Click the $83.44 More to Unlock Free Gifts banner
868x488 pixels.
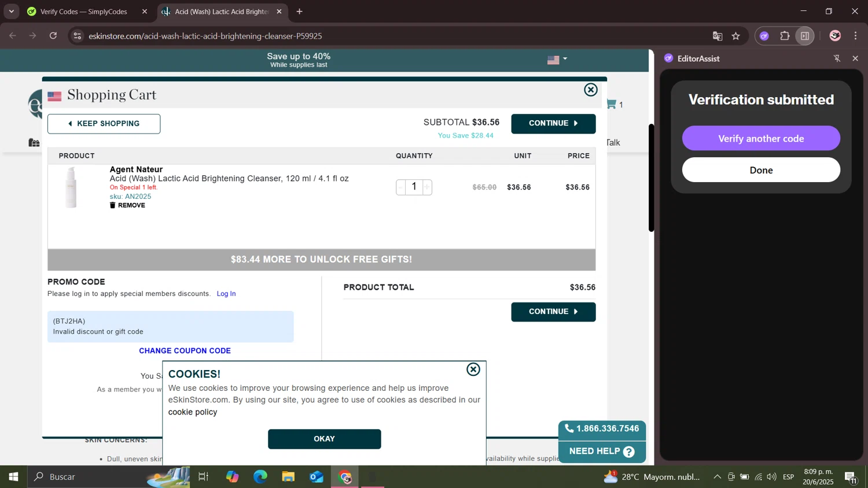click(x=321, y=260)
